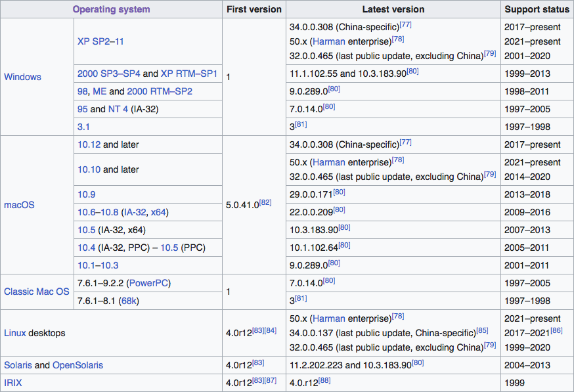
Task: Click the Operating system header link
Action: click(111, 9)
